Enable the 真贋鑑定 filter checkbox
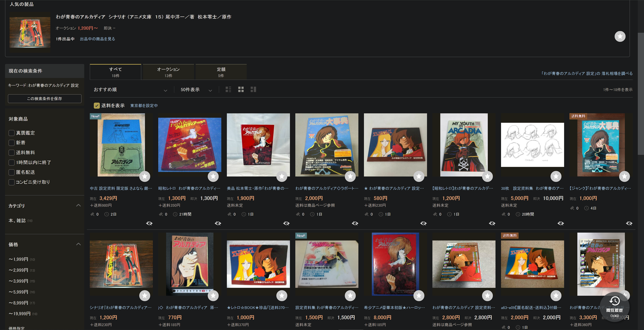 tap(11, 133)
